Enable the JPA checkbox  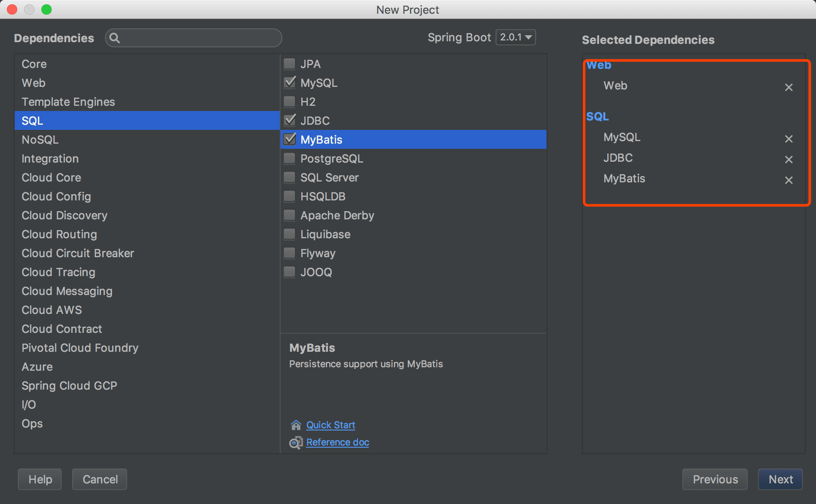tap(290, 64)
